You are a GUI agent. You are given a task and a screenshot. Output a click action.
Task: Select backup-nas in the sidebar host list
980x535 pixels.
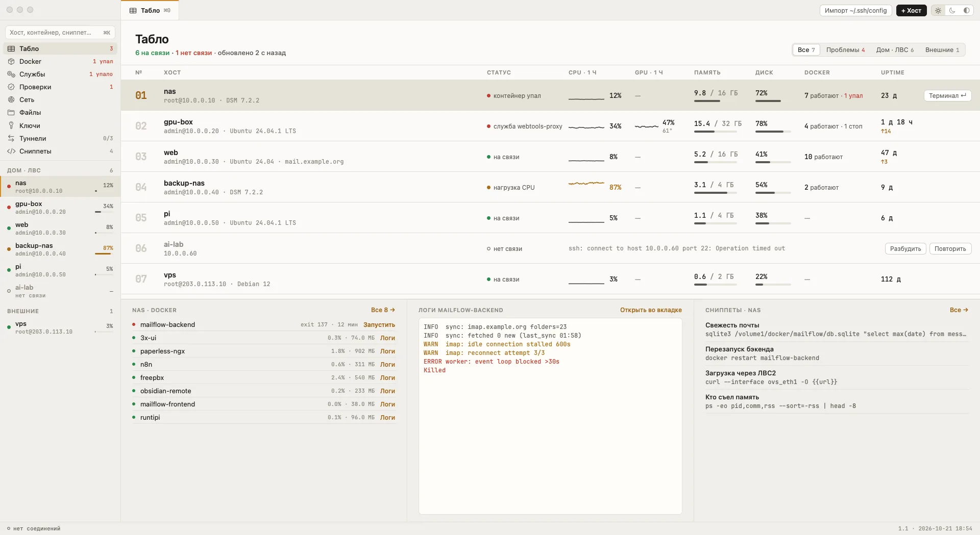coord(60,249)
